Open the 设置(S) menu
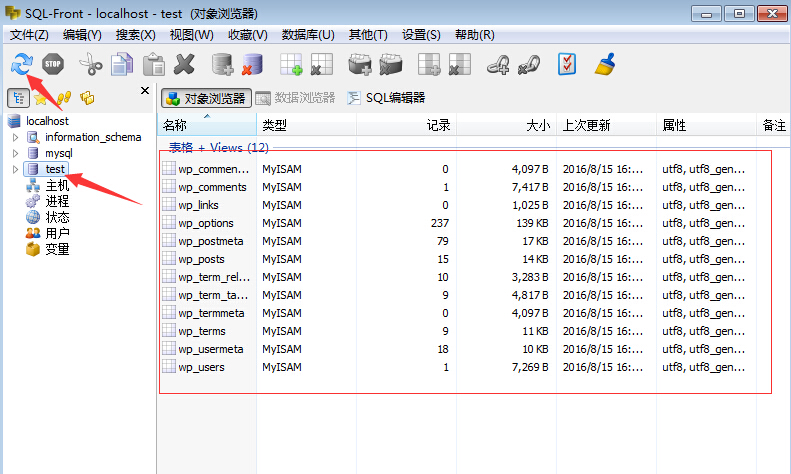 point(421,35)
